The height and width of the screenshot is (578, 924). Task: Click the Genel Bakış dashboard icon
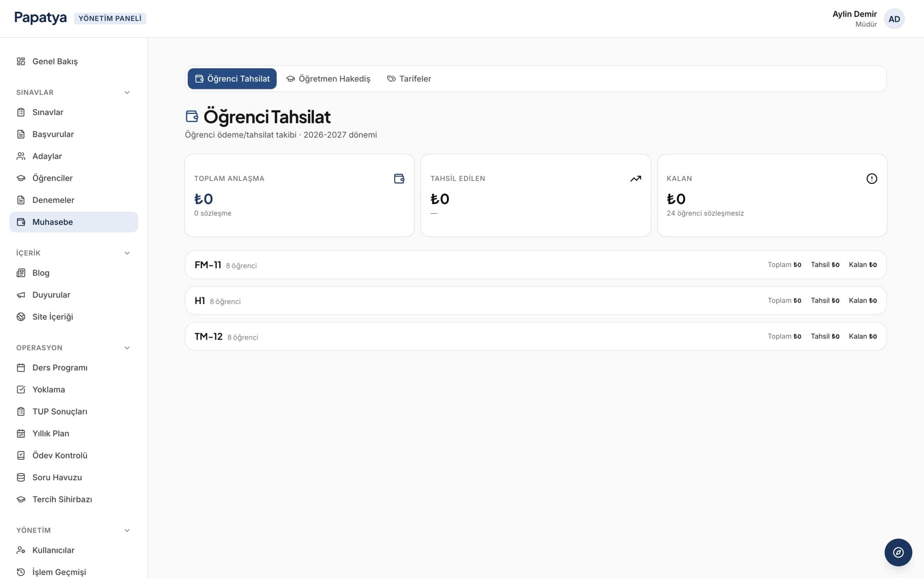(21, 61)
